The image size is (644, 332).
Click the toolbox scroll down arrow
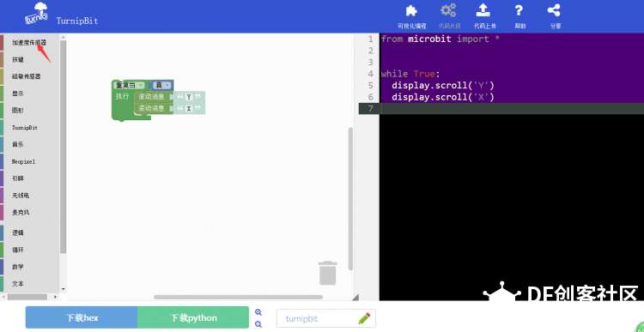coord(63,289)
